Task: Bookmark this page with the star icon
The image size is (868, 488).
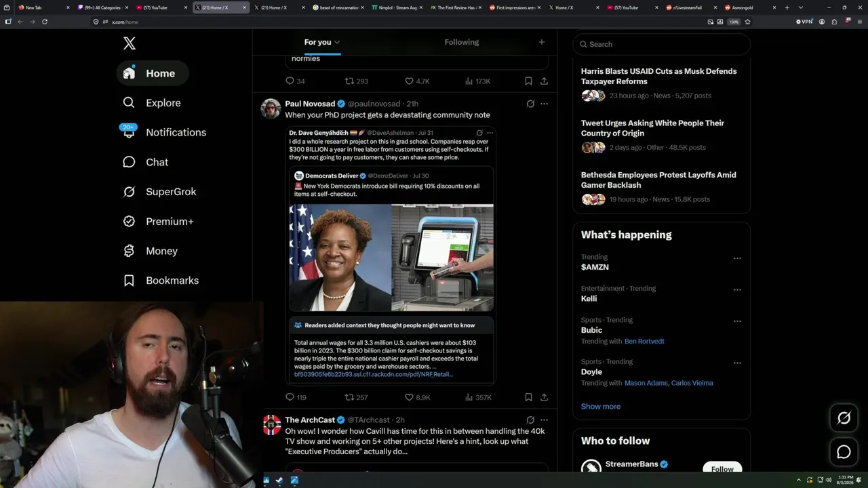Action: coord(747,22)
